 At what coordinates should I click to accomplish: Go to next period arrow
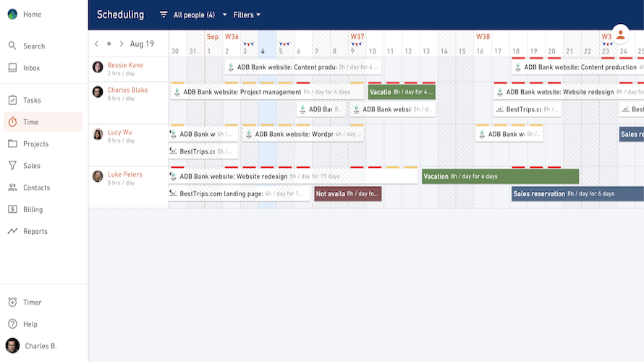(121, 43)
